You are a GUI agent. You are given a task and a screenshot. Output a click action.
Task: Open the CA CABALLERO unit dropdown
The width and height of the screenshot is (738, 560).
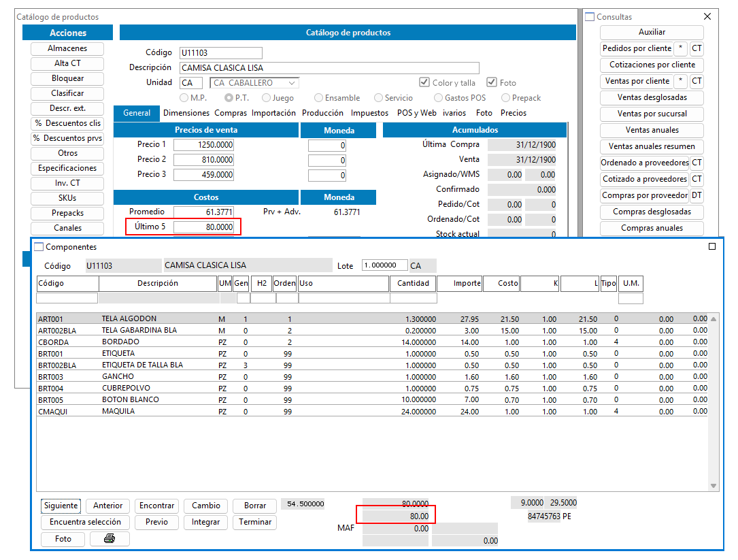(254, 83)
